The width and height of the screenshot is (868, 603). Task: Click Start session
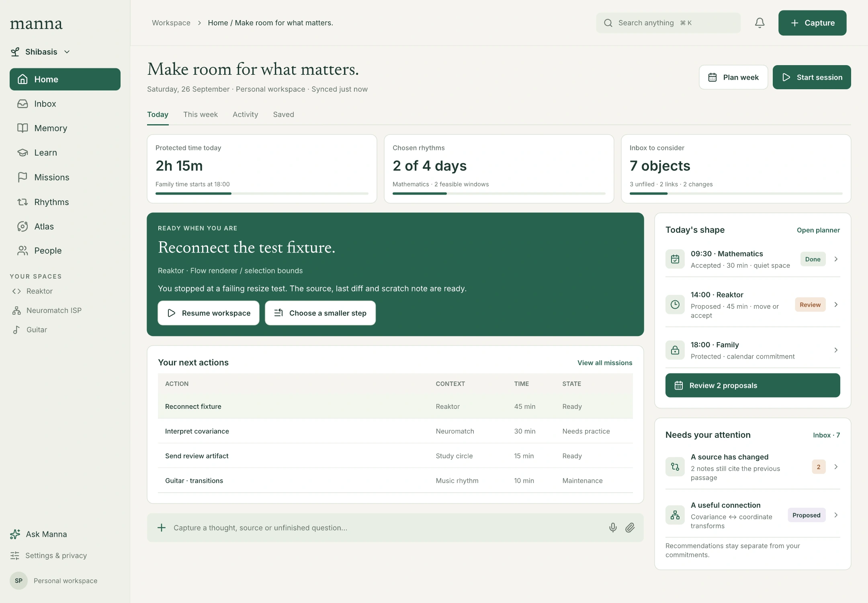point(812,77)
